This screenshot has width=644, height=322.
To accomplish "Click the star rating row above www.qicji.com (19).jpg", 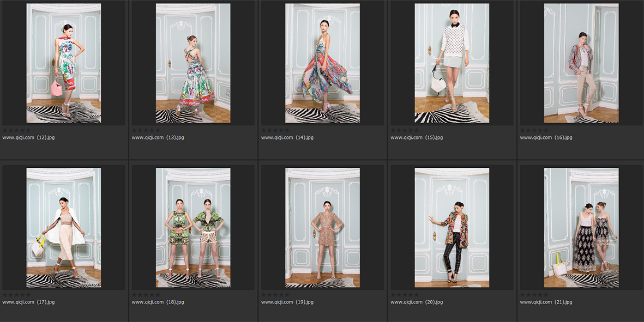I will coord(275,295).
